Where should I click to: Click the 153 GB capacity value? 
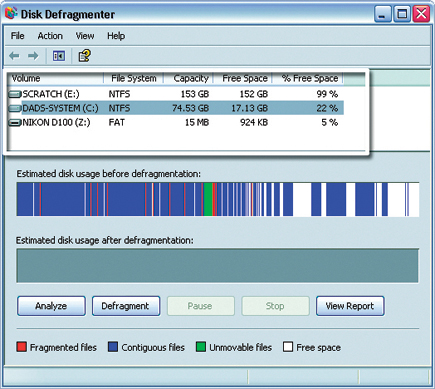tap(195, 94)
